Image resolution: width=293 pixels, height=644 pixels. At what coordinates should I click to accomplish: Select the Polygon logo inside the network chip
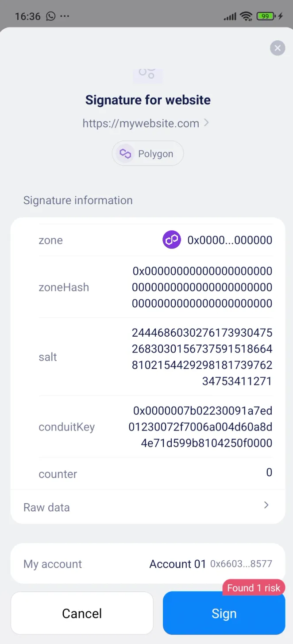pyautogui.click(x=125, y=153)
